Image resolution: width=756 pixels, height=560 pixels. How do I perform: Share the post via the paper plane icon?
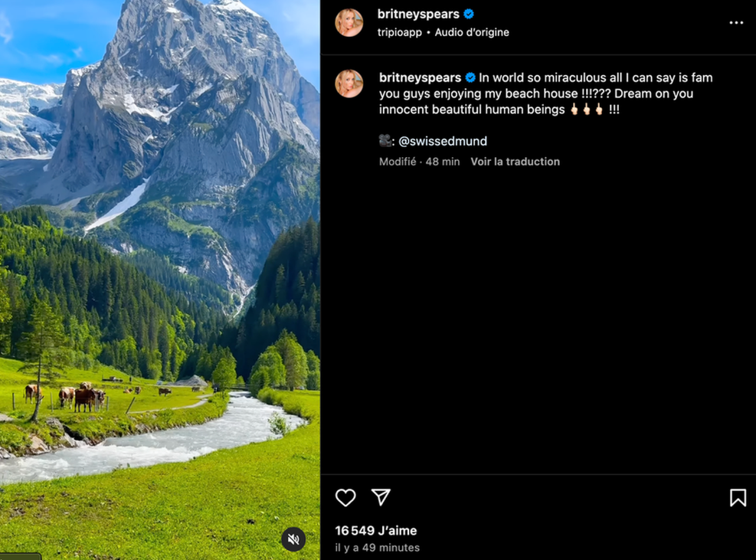coord(380,498)
